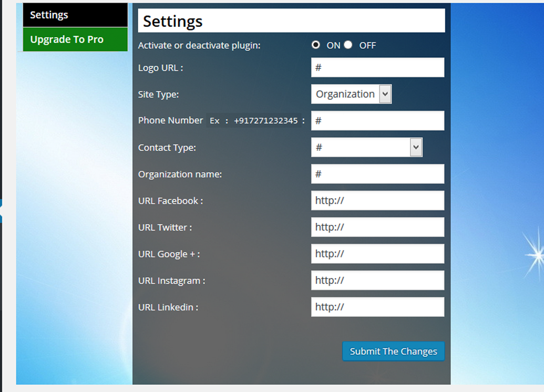The image size is (544, 392).
Task: Focus the URL Google + input field
Action: coord(377,254)
